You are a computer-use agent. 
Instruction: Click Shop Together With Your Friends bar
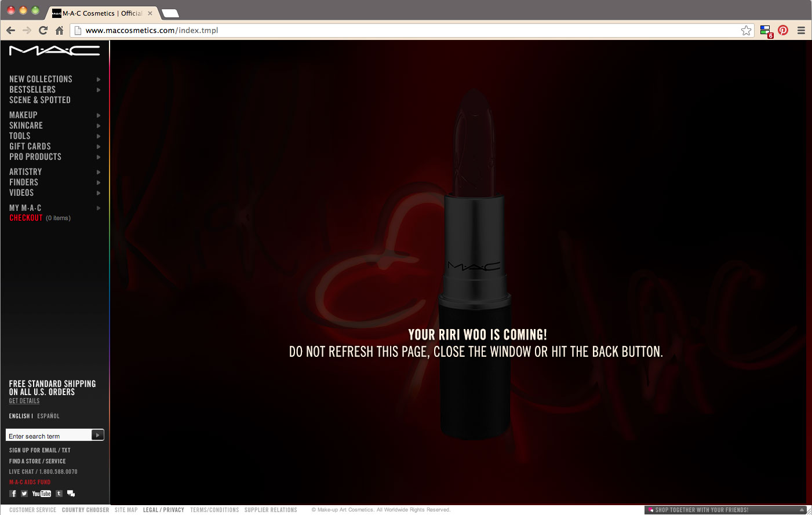[x=726, y=510]
